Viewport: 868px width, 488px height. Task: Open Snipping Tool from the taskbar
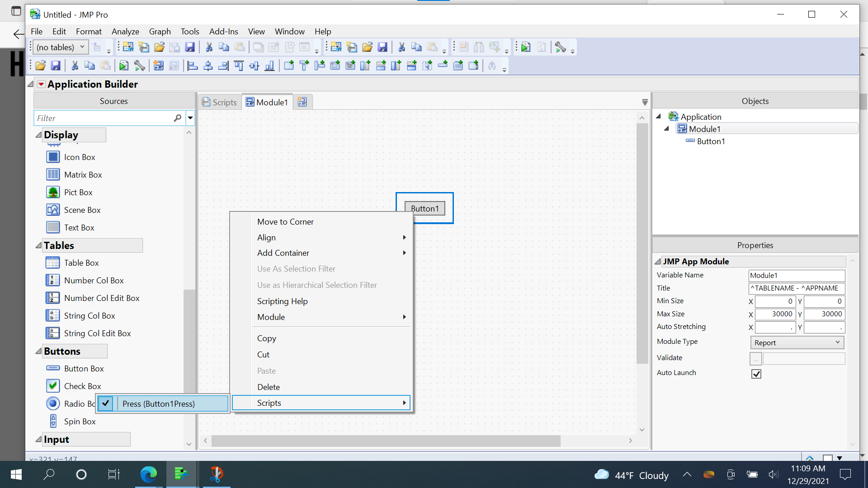coord(216,474)
